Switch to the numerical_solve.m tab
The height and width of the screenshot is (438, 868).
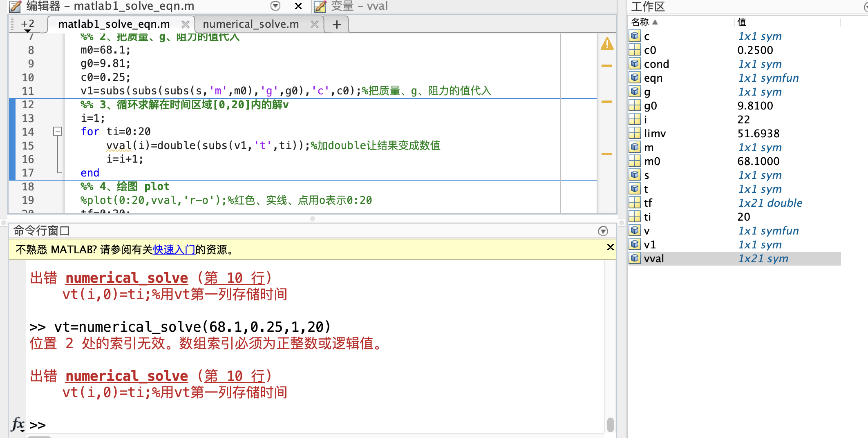click(251, 25)
